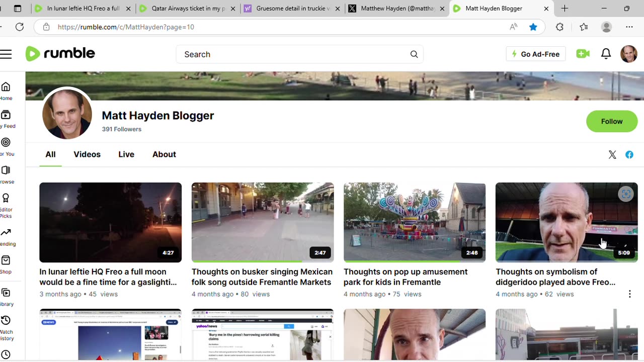Open Editor Picks in the sidebar
The width and height of the screenshot is (644, 362).
[6, 206]
